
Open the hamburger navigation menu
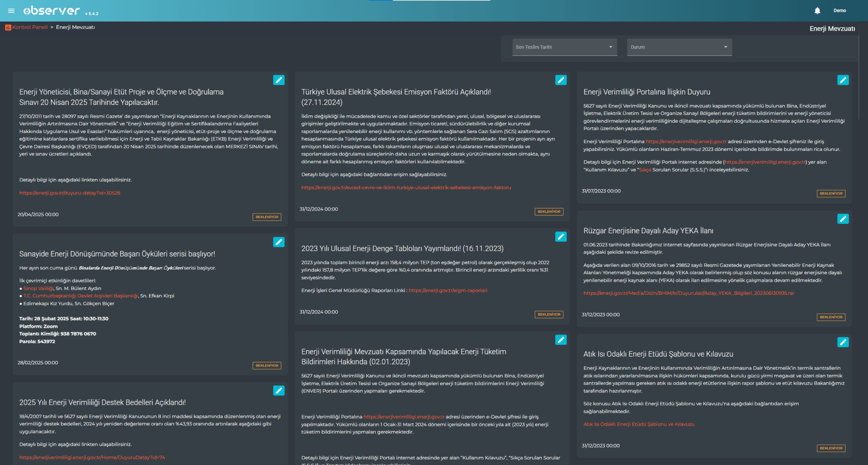11,11
